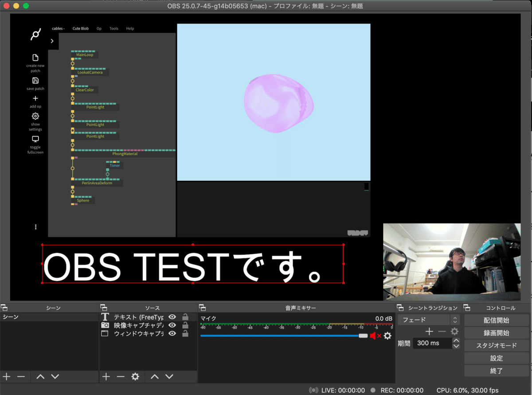Click 録画開始 to start recording

click(497, 332)
